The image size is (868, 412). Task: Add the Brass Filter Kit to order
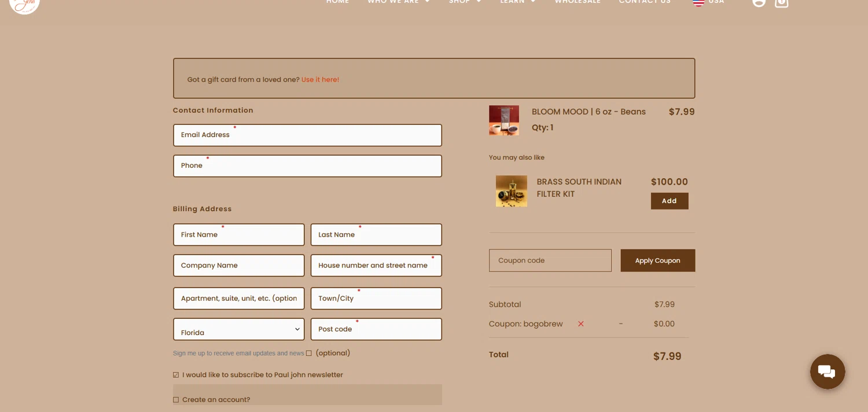click(x=670, y=201)
